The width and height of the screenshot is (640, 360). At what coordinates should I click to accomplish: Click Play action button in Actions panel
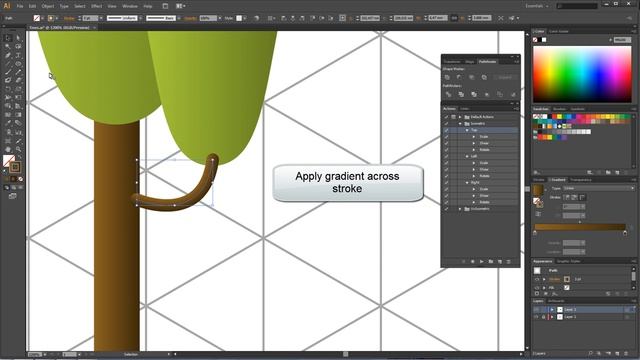click(482, 261)
